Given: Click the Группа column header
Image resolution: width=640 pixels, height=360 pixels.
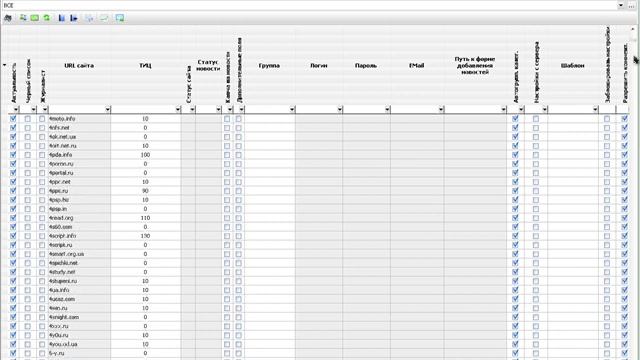Looking at the screenshot, I should tap(269, 65).
